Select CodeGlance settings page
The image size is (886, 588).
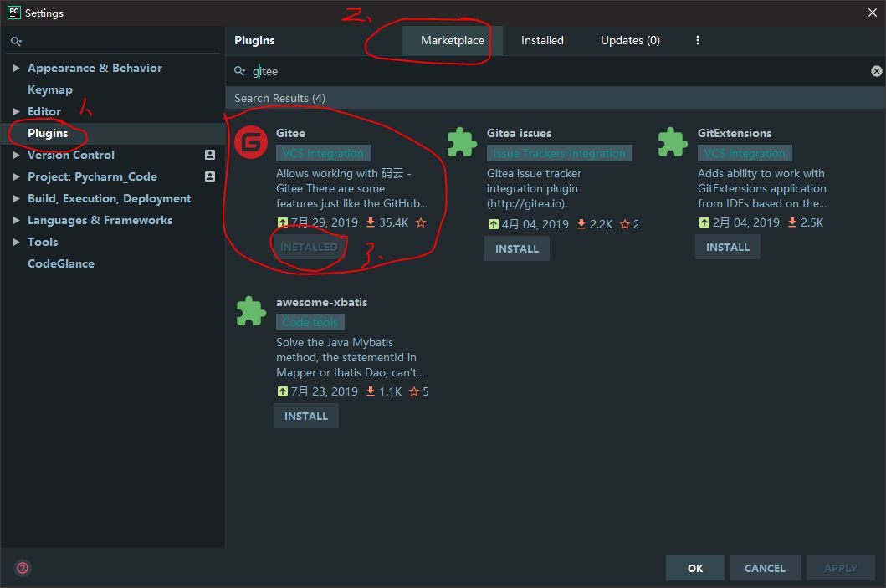(x=60, y=263)
